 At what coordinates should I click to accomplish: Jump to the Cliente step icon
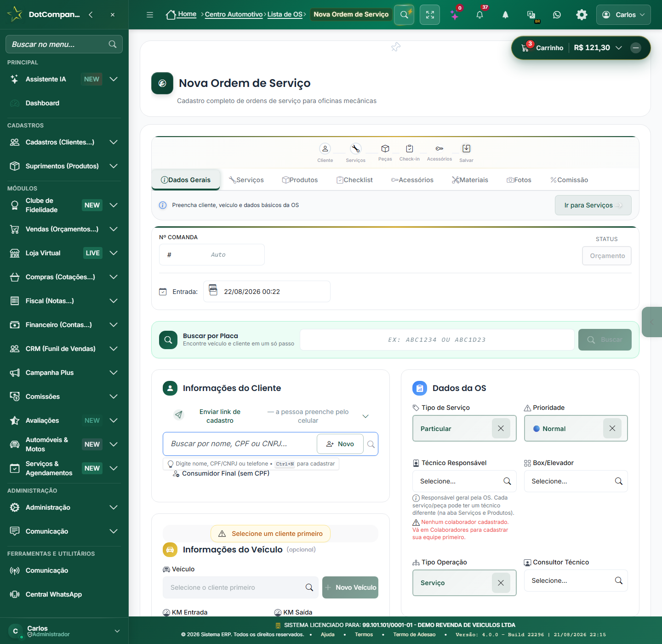click(325, 149)
